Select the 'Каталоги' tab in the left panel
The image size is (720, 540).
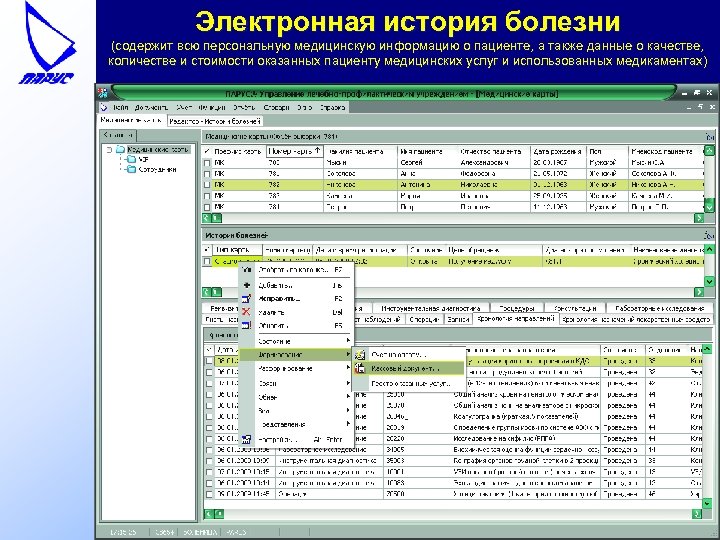(118, 135)
